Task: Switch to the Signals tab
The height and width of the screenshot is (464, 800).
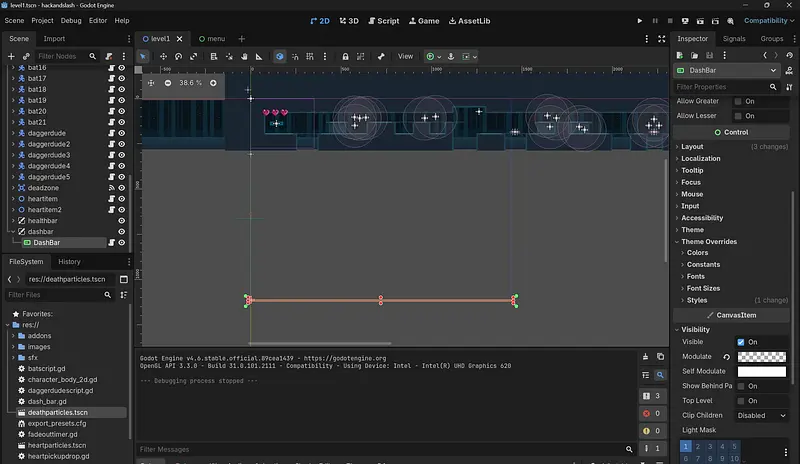Action: coord(734,39)
